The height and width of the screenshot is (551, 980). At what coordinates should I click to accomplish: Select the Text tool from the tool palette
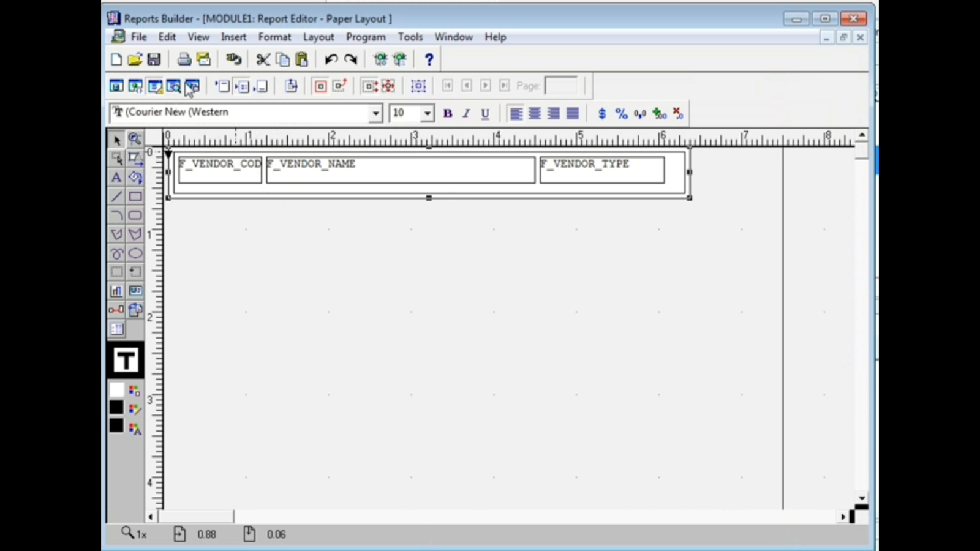pos(116,178)
